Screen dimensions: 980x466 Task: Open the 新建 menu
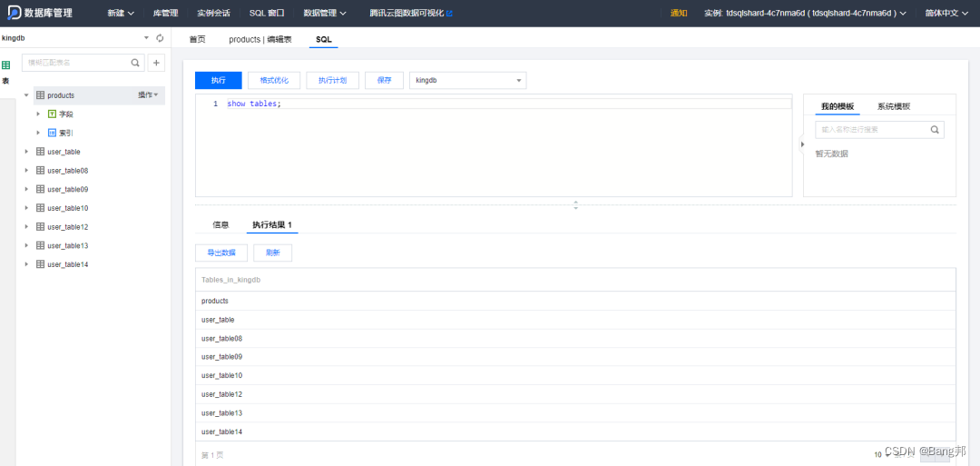pyautogui.click(x=120, y=13)
